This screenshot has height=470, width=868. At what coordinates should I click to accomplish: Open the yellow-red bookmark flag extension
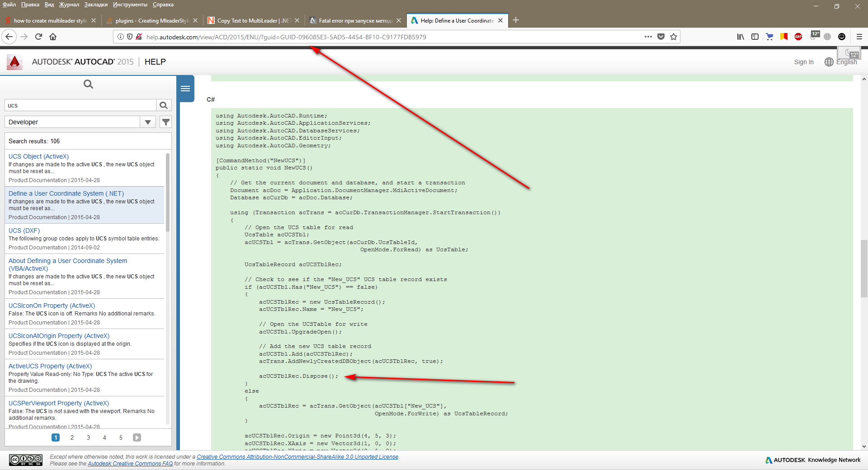point(784,37)
